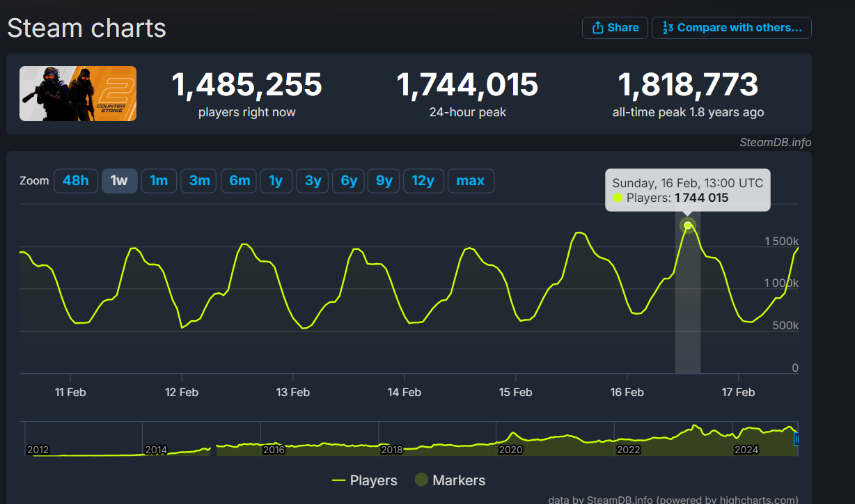Select the 12y zoom range
This screenshot has width=855, height=504.
click(423, 181)
